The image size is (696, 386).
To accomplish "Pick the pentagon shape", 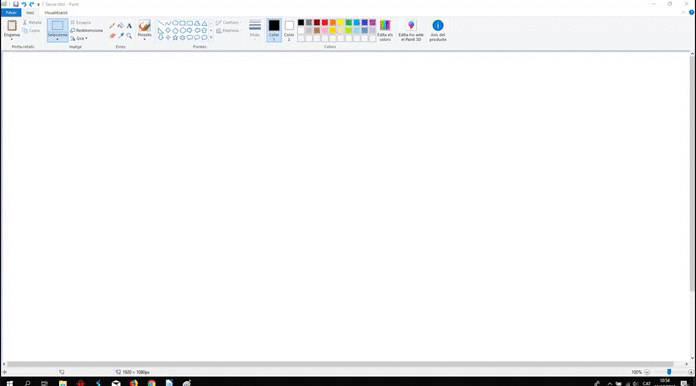I will (175, 31).
